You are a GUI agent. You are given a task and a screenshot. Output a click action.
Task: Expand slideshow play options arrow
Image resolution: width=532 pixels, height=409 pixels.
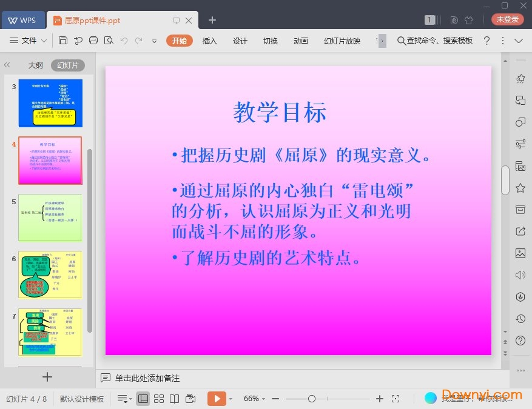coord(231,399)
